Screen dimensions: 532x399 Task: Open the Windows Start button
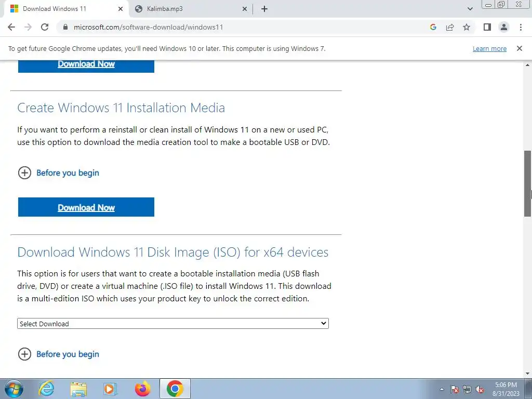14,389
